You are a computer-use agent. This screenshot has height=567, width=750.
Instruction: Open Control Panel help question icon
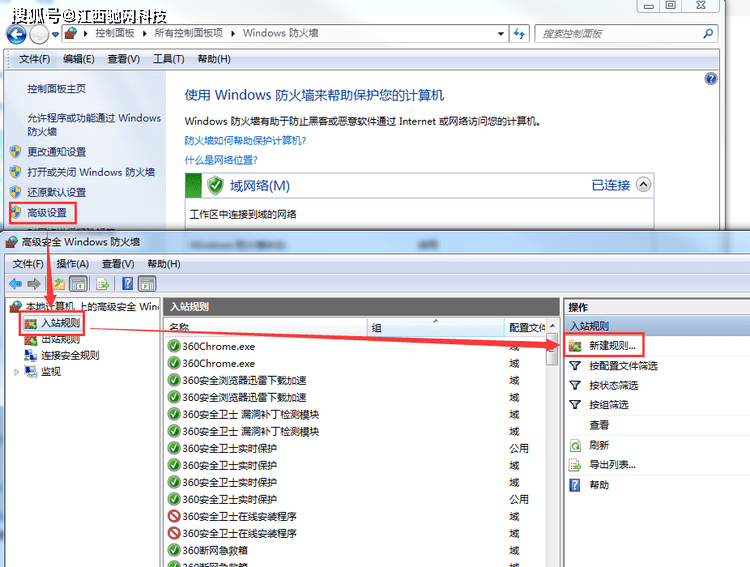[x=711, y=79]
